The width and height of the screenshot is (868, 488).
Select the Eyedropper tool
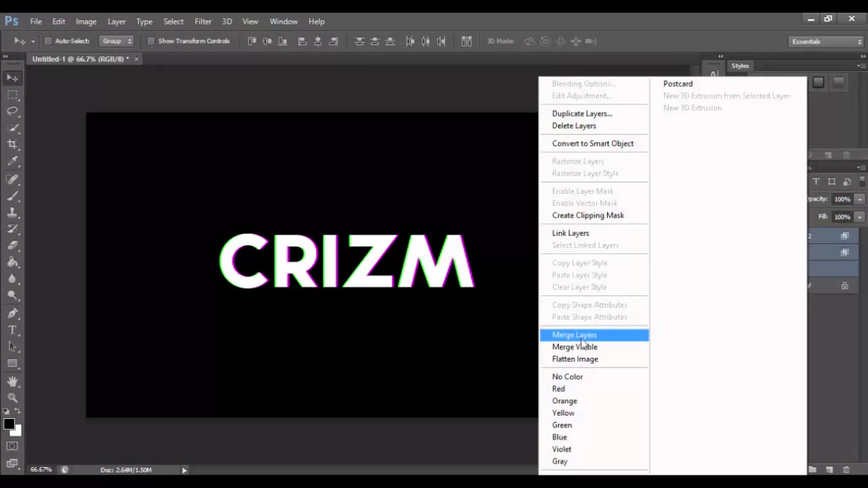click(x=12, y=161)
